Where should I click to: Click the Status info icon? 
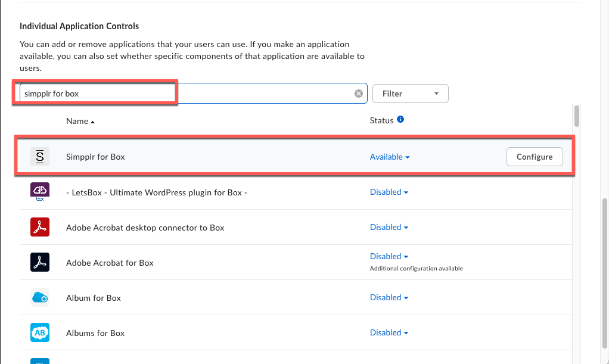[x=400, y=120]
